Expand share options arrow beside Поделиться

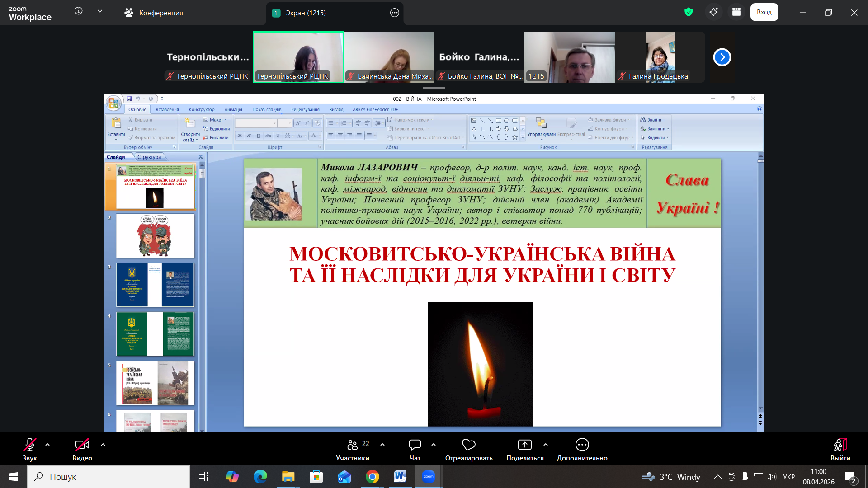pos(546,445)
